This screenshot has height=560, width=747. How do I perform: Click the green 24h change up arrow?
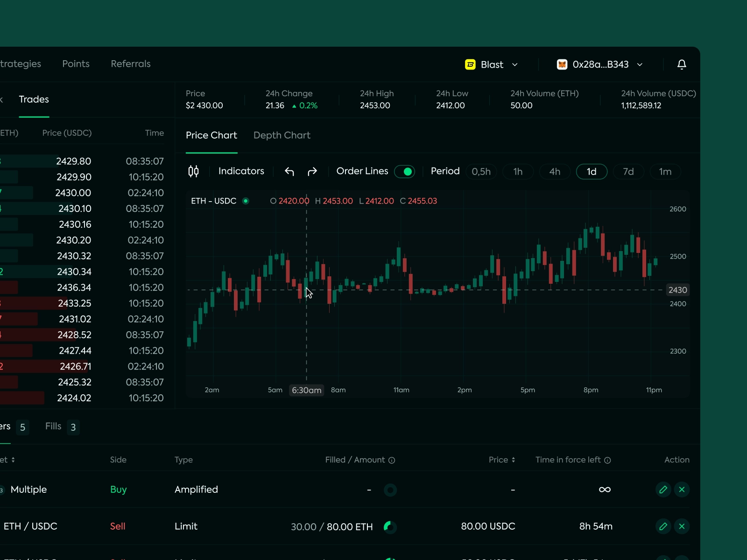[x=294, y=106]
